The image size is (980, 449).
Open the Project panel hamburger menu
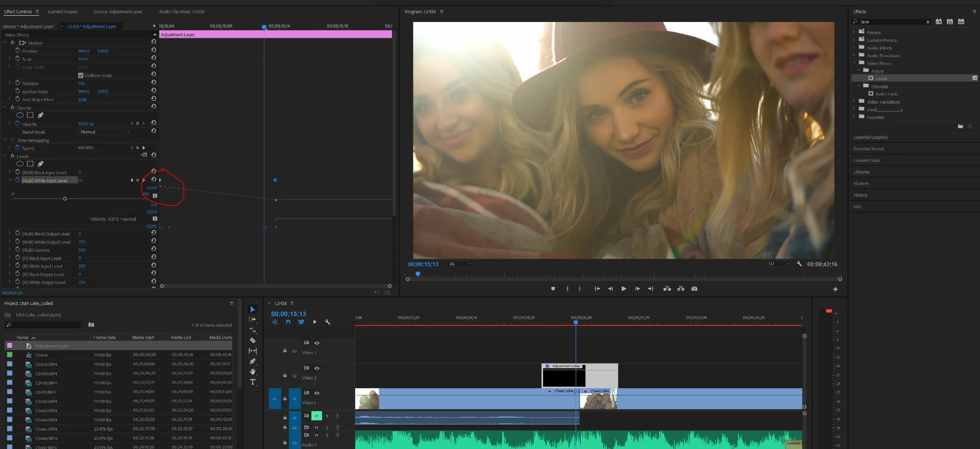231,303
